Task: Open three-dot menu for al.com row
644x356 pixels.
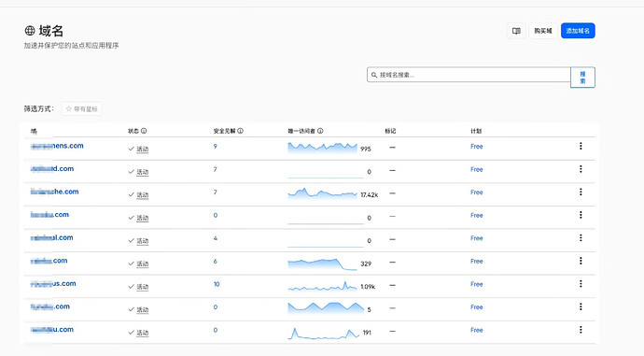Action: coord(581,238)
